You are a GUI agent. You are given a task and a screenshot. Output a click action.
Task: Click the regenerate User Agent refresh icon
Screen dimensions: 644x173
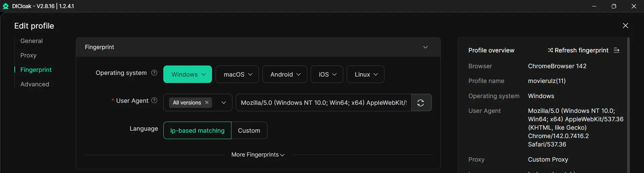pos(421,103)
